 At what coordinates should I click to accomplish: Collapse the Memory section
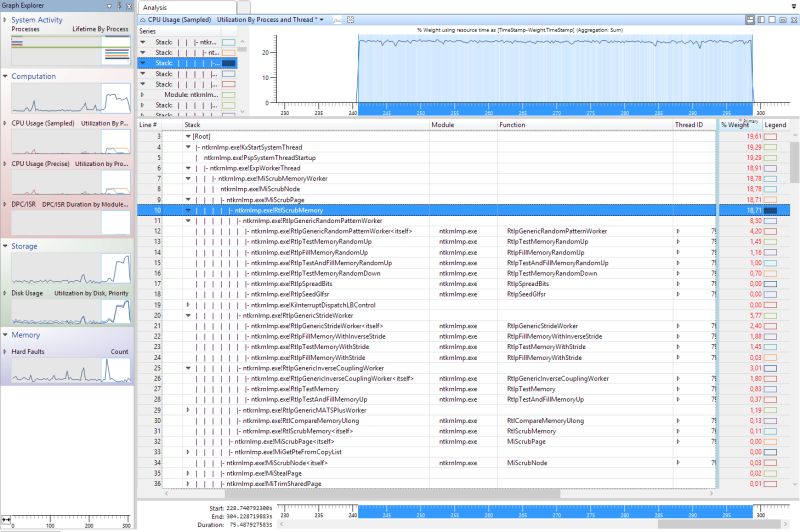(5, 335)
